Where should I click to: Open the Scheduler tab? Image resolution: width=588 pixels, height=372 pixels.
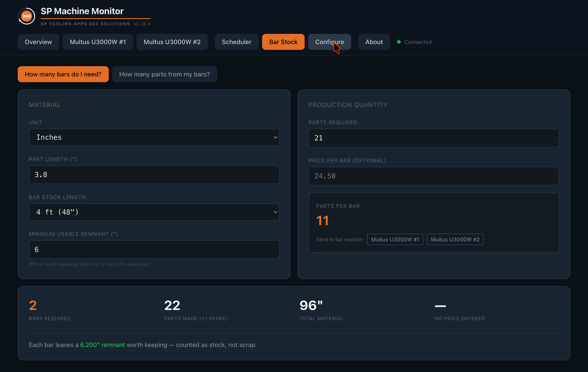point(237,42)
